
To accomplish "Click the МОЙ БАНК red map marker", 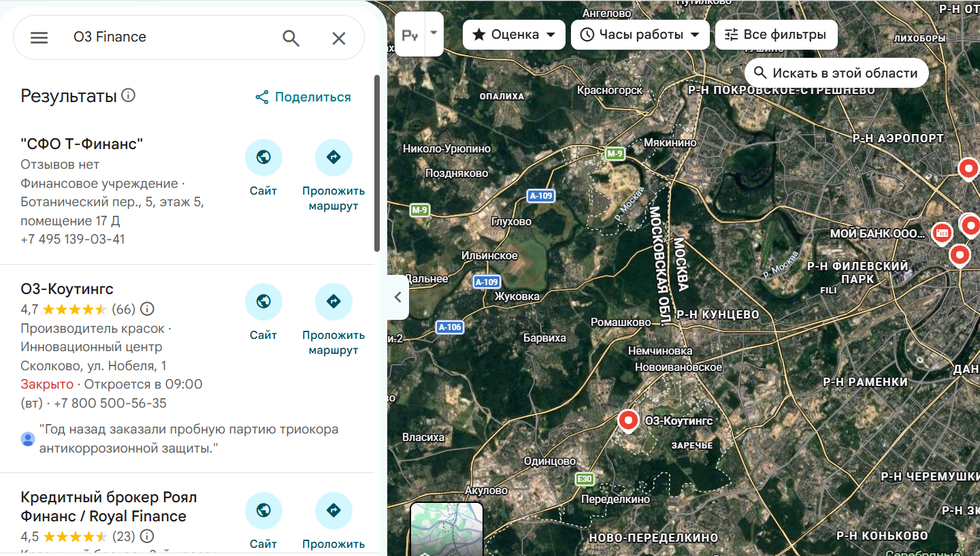I will [x=942, y=233].
